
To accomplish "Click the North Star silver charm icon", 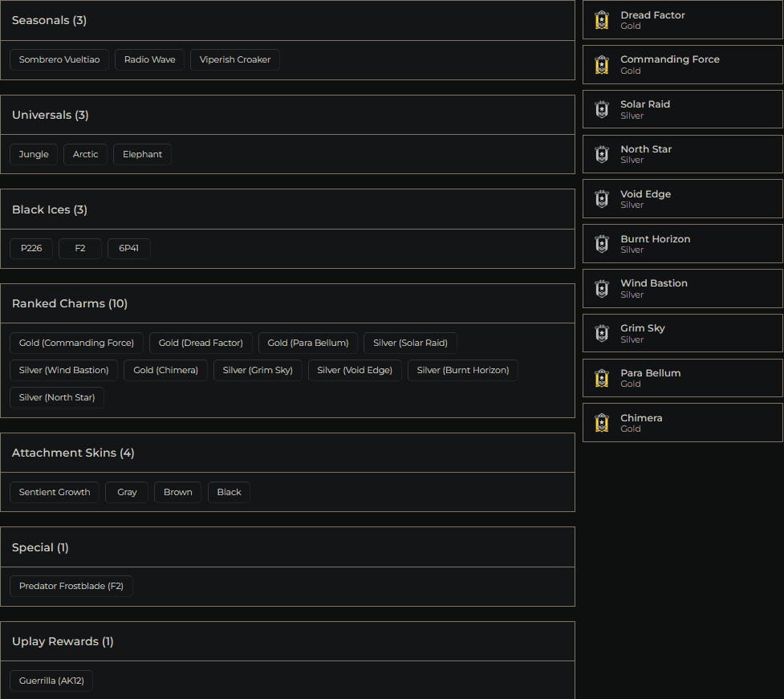I will [601, 154].
